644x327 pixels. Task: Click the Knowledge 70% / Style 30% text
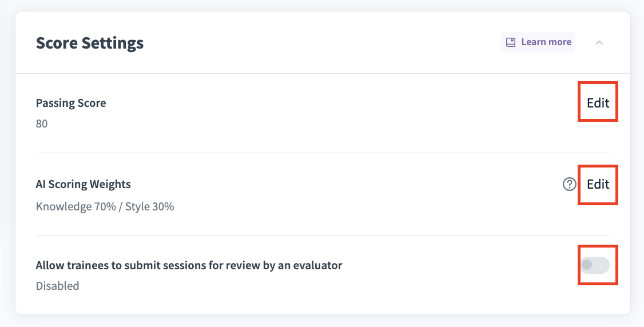click(x=105, y=206)
